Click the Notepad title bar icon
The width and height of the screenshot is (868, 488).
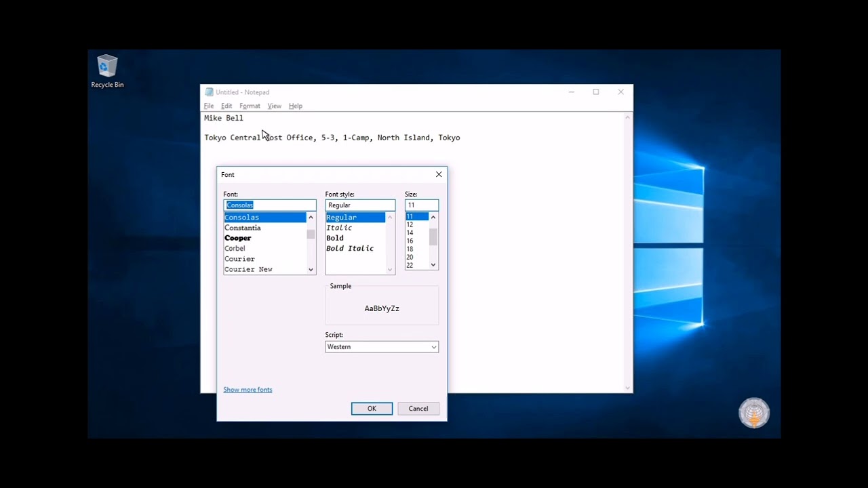coord(209,92)
